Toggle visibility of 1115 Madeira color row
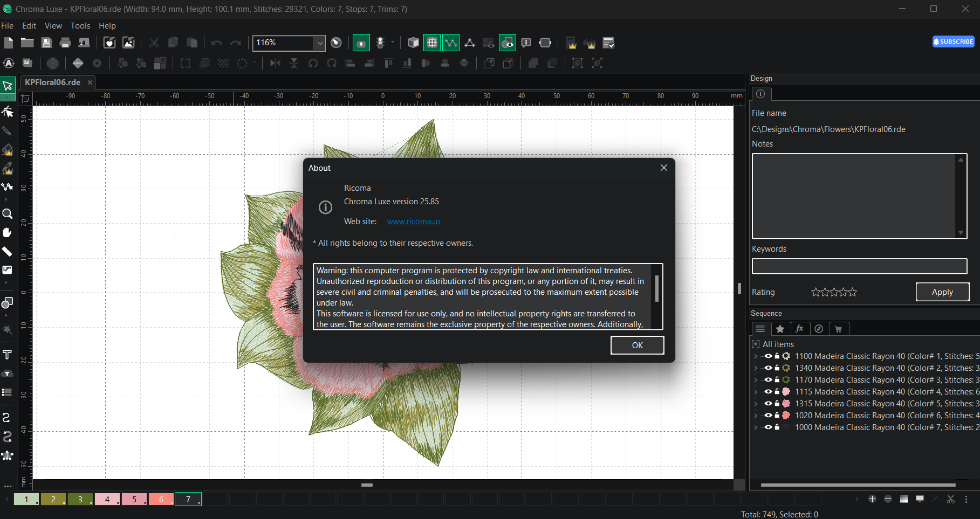 coord(768,391)
